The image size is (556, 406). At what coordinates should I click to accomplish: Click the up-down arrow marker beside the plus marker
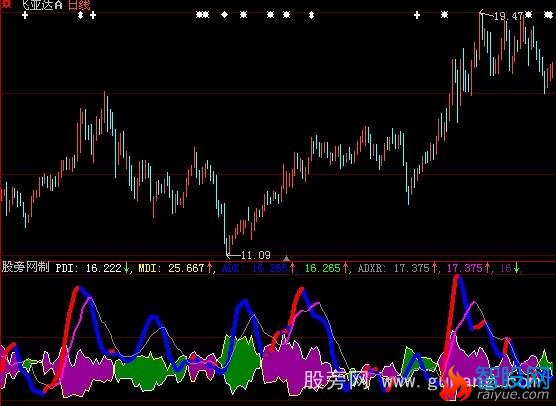[x=80, y=15]
